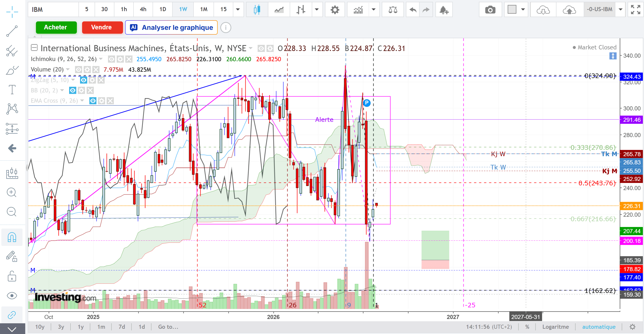Open the -0-US-IBM layout dropdown
This screenshot has width=644, height=334.
[x=621, y=10]
